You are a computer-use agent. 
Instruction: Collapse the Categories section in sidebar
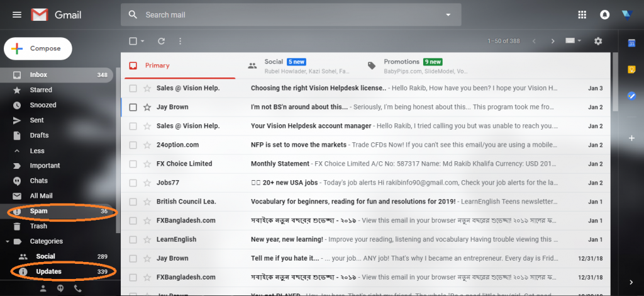(6, 241)
